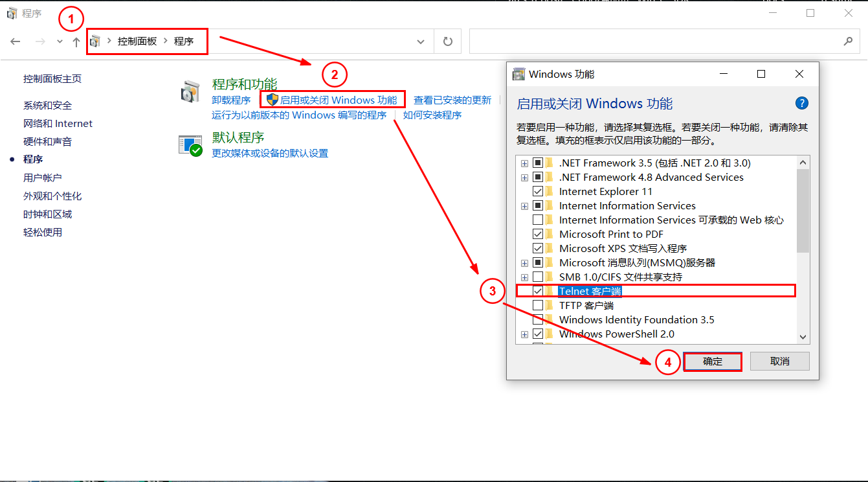
Task: Expand .NET Framework 4.8 Advanced Services node
Action: 524,178
